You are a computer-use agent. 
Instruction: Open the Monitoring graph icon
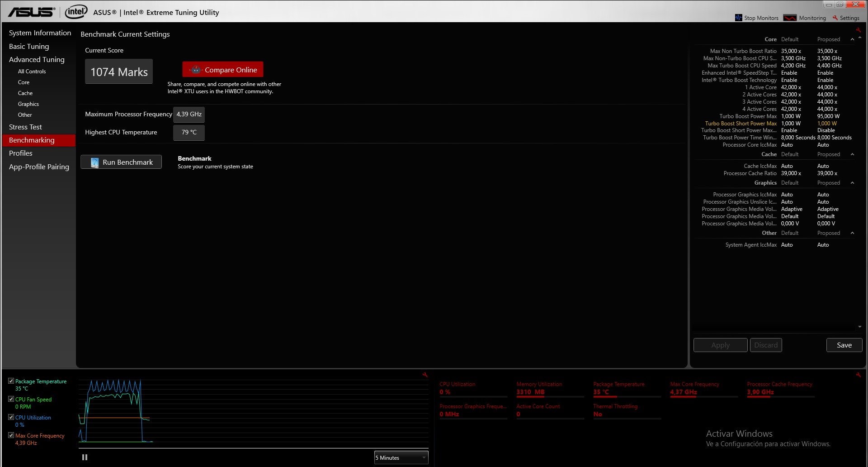coord(790,18)
